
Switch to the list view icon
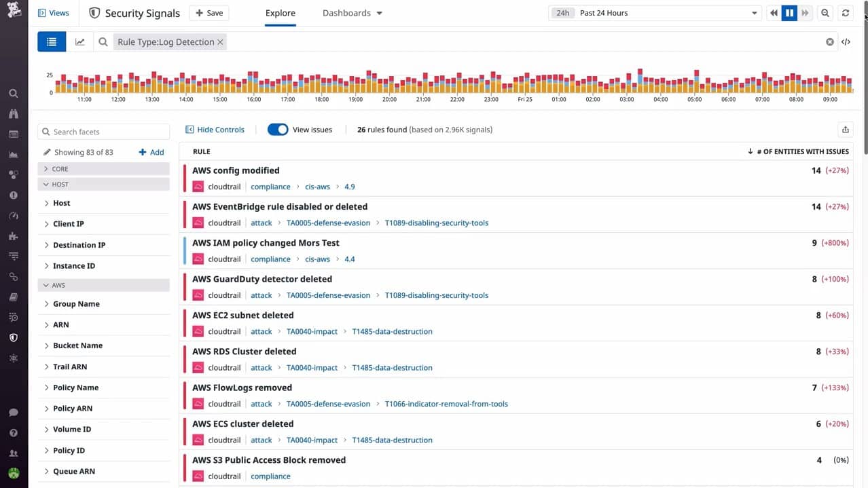[52, 42]
